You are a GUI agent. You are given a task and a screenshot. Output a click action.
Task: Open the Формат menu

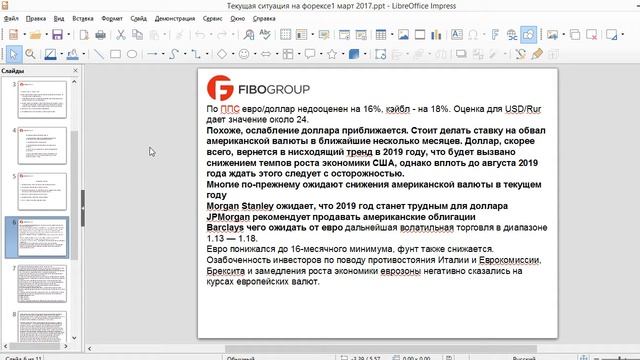tap(112, 19)
